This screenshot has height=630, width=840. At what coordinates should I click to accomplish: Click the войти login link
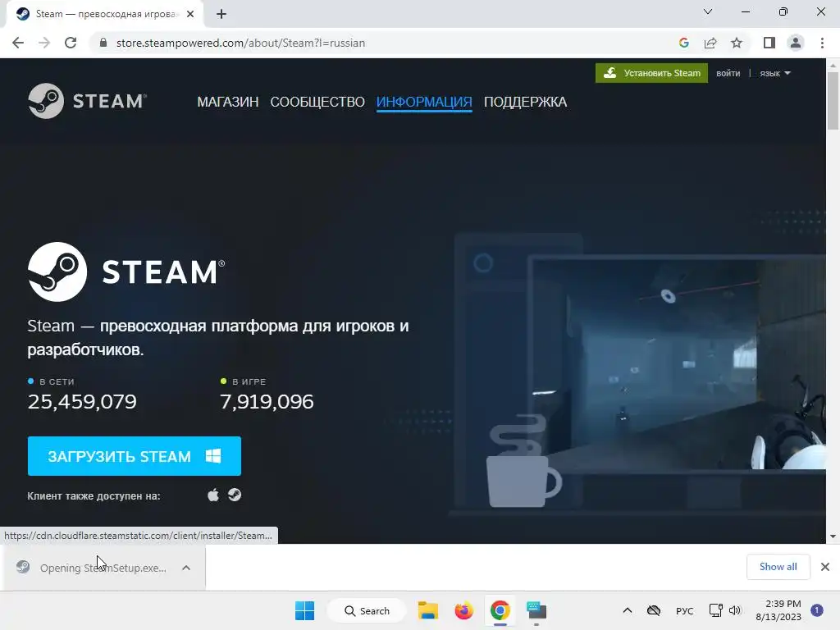[728, 73]
